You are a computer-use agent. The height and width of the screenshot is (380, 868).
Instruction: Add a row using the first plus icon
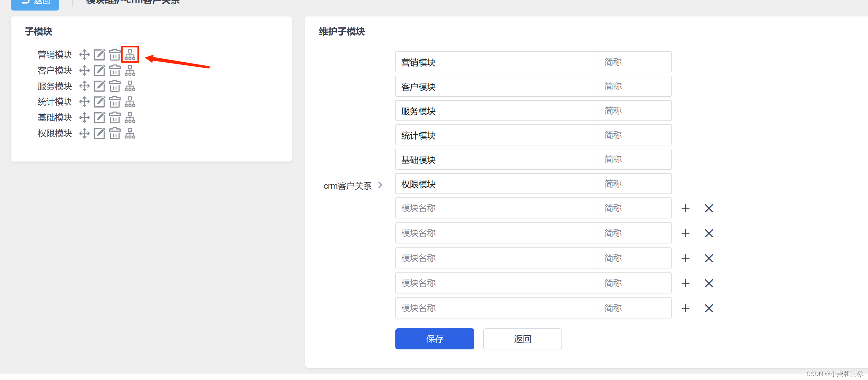coord(685,208)
